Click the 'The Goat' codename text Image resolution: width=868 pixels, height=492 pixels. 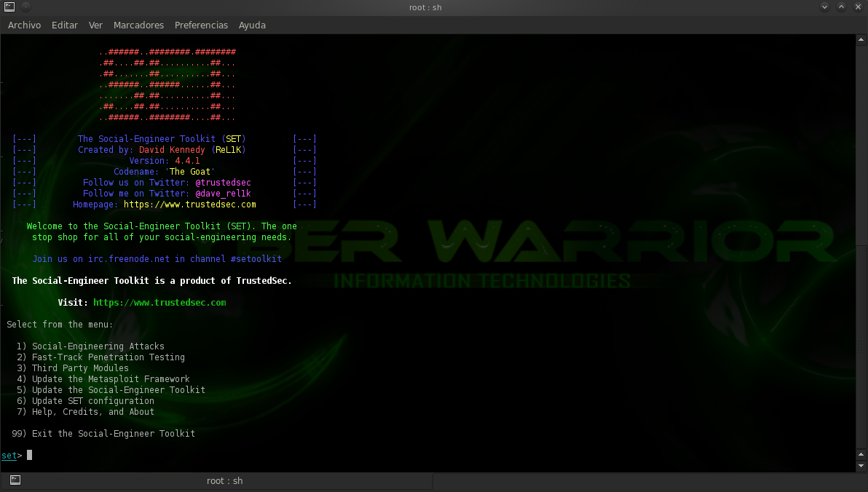point(190,172)
